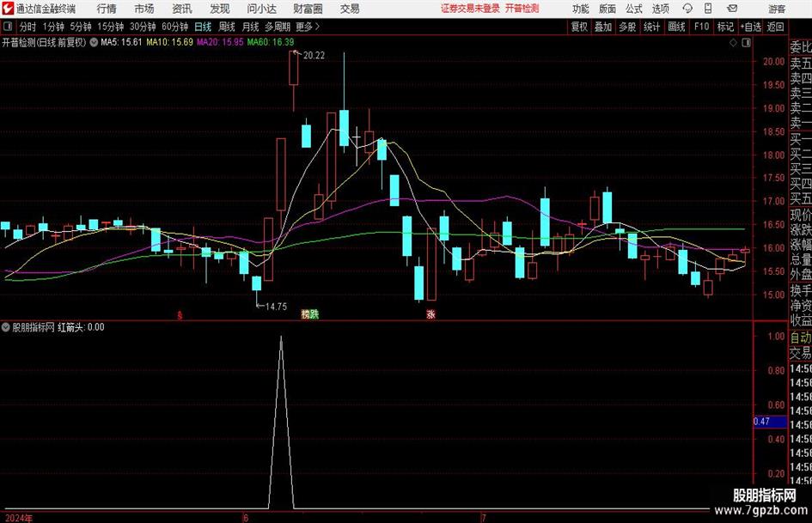Expand the 更多 periods chevron

point(317,27)
